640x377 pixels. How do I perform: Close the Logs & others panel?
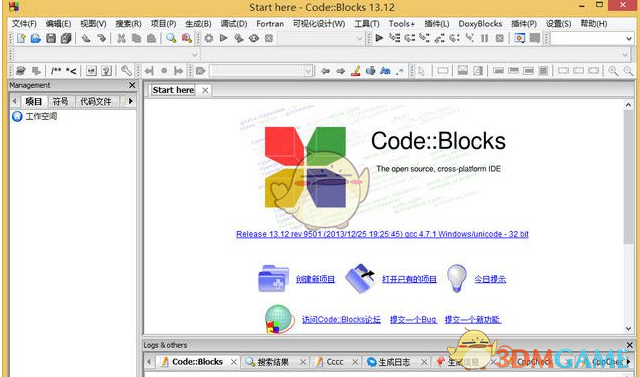point(629,345)
